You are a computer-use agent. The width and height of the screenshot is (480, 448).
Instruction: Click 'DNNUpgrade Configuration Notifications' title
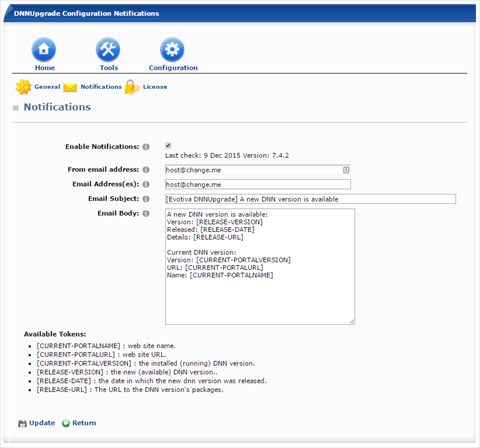[x=86, y=14]
